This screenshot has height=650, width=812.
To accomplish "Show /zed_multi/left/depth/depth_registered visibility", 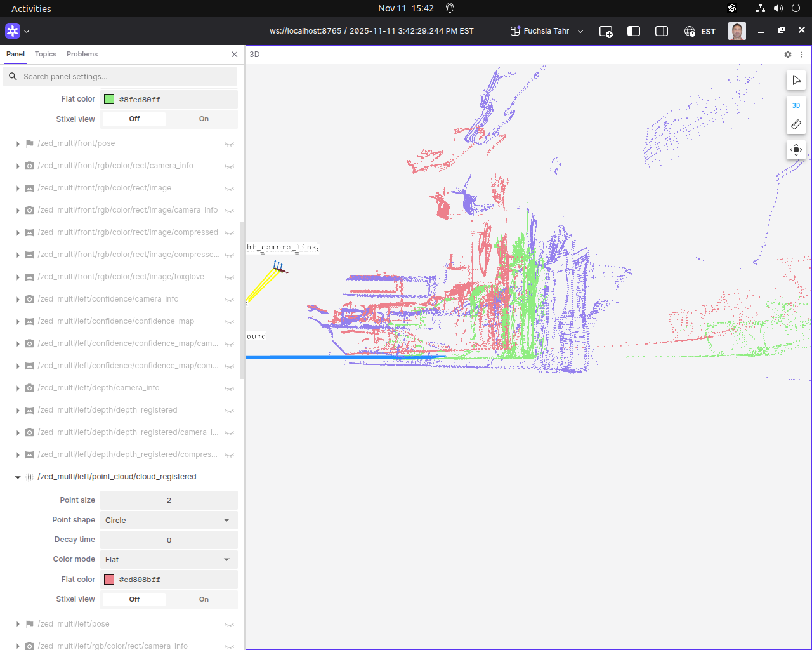I will [x=229, y=411].
